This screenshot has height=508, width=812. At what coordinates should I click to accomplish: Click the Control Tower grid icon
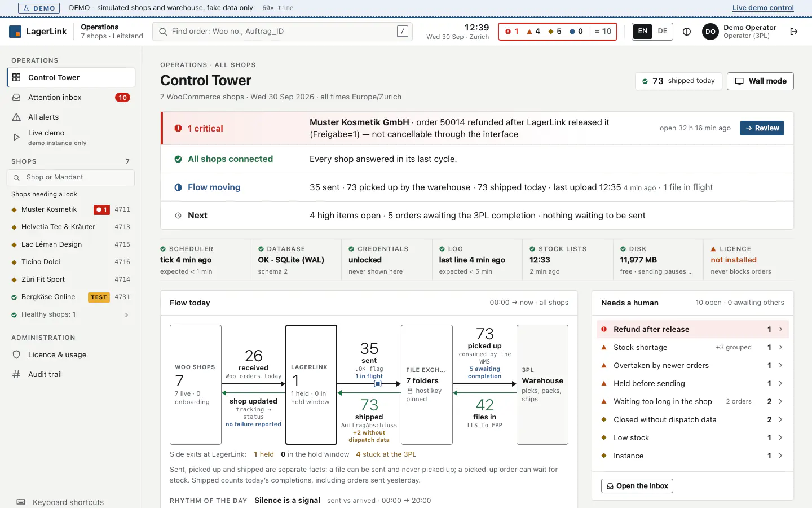16,77
